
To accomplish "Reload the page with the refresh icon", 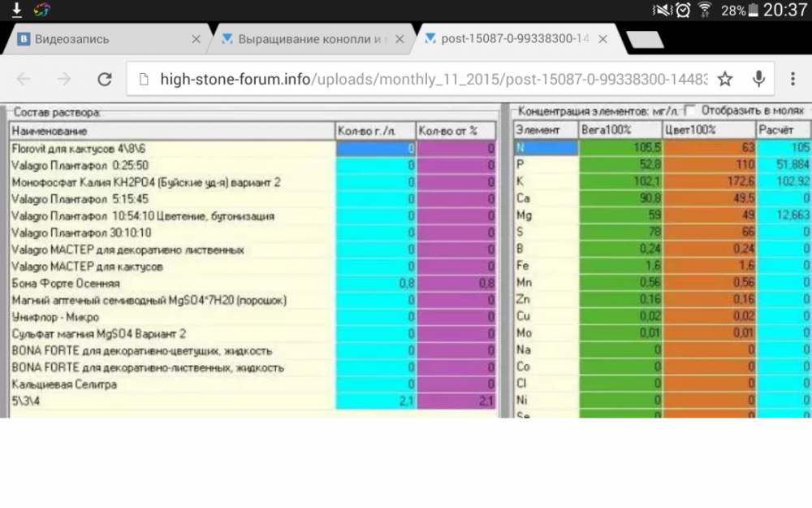I will coord(105,79).
